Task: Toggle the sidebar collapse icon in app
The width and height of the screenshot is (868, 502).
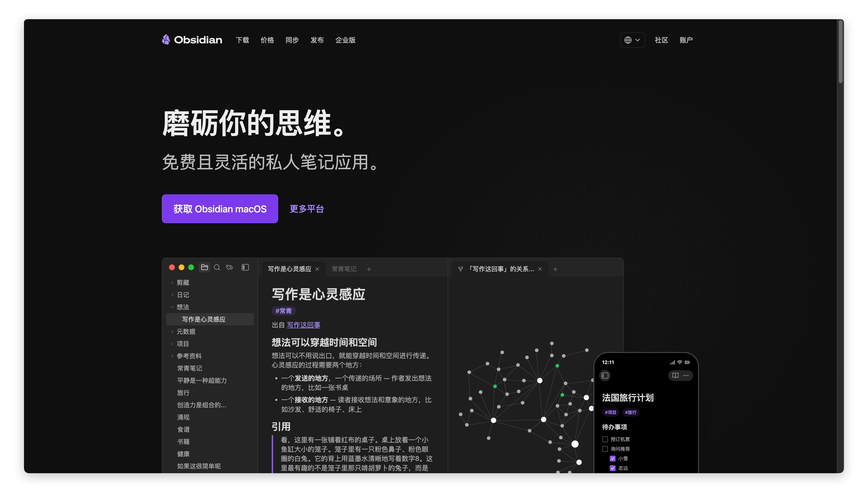Action: (x=245, y=267)
